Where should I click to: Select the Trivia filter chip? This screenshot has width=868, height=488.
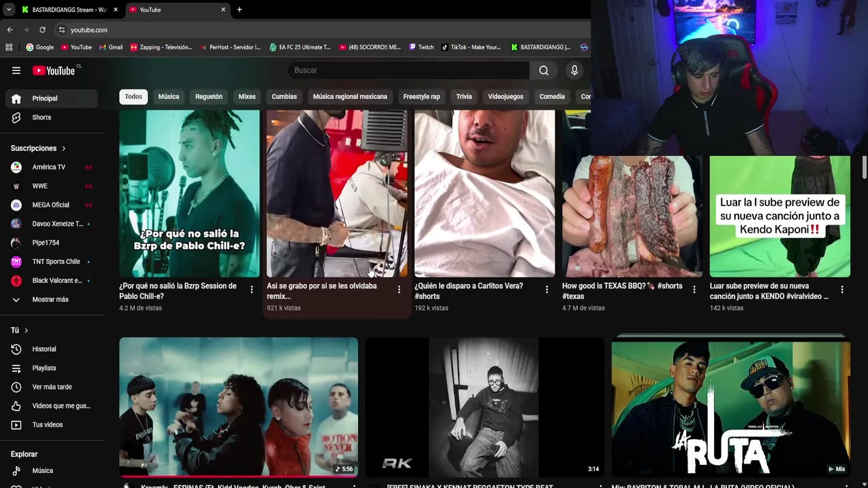(464, 96)
